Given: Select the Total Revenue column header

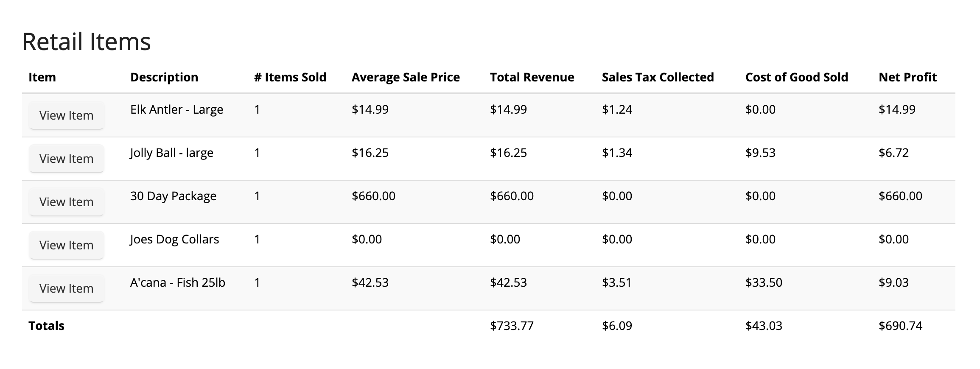Looking at the screenshot, I should tap(532, 77).
